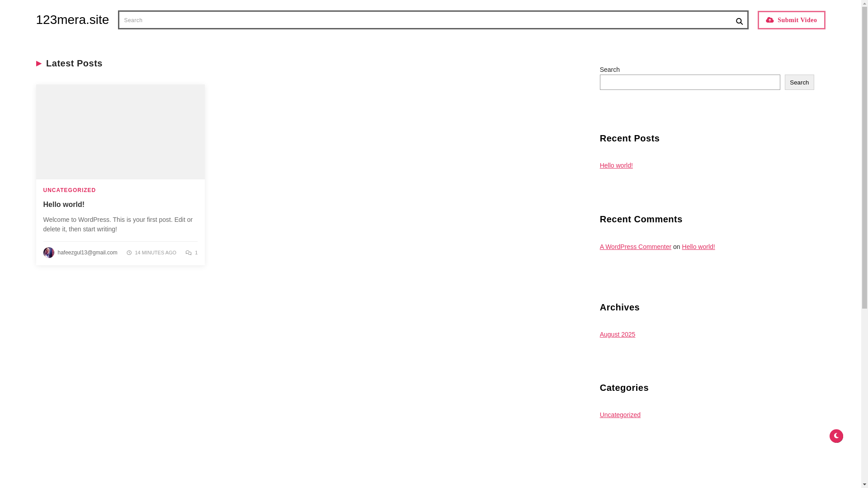Open Hello world! under Recent Posts
Image resolution: width=868 pixels, height=488 pixels.
(x=616, y=165)
